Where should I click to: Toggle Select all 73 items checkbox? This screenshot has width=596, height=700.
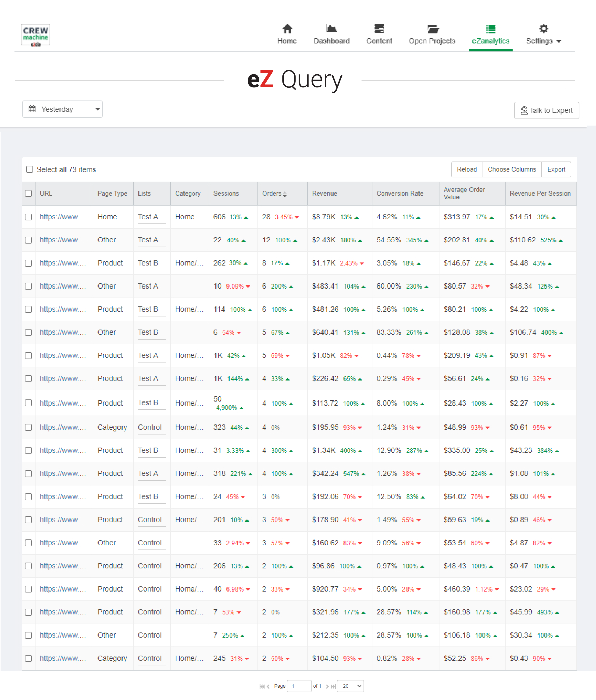[30, 169]
